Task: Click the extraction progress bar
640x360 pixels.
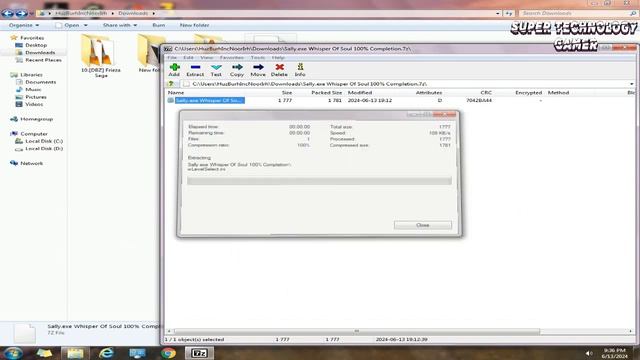Action: click(319, 181)
